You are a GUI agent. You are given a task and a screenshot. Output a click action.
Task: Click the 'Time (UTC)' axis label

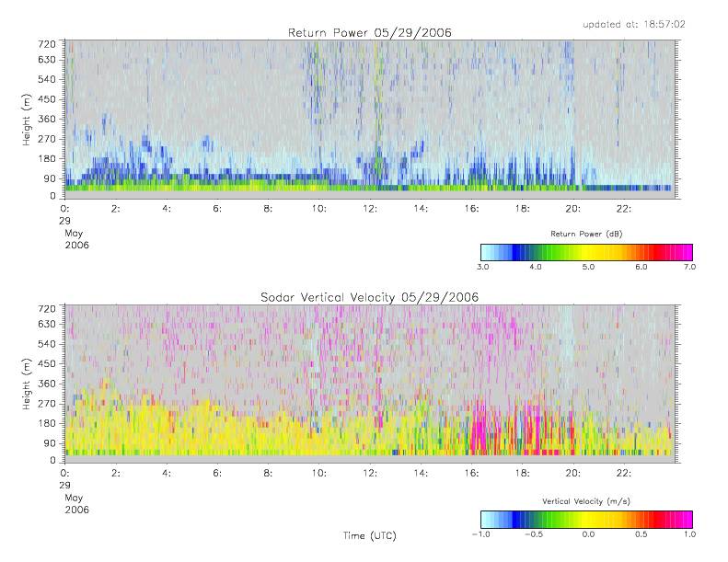370,535
